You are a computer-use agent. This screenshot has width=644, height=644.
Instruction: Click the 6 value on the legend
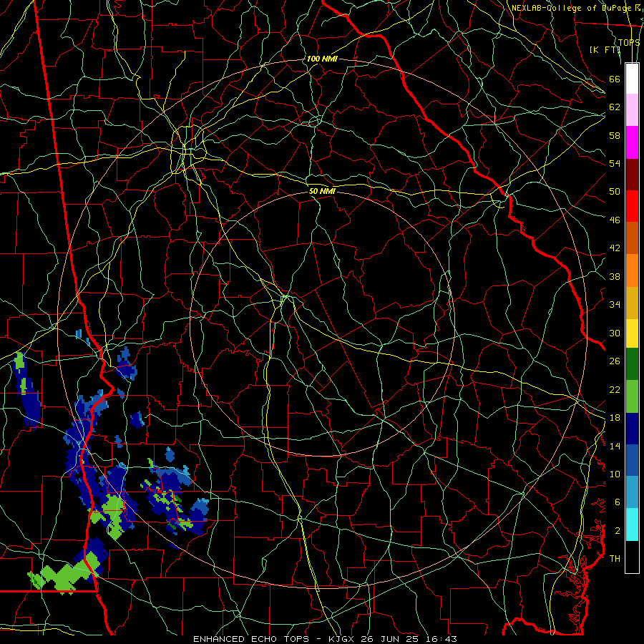pyautogui.click(x=618, y=502)
